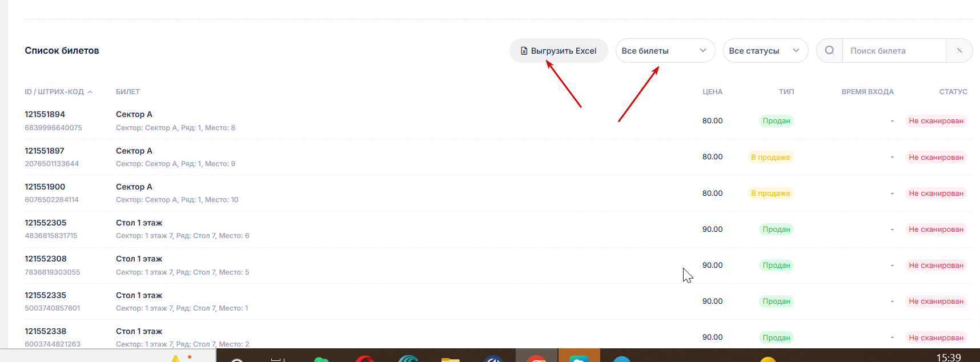Click the 90.00 price in row 121552308
The width and height of the screenshot is (980, 362).
click(x=712, y=266)
